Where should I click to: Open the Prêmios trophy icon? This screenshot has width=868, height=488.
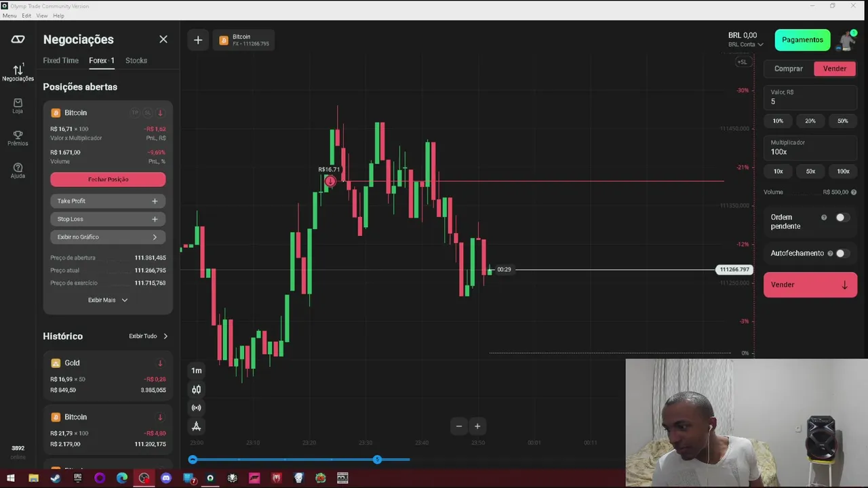tap(18, 138)
